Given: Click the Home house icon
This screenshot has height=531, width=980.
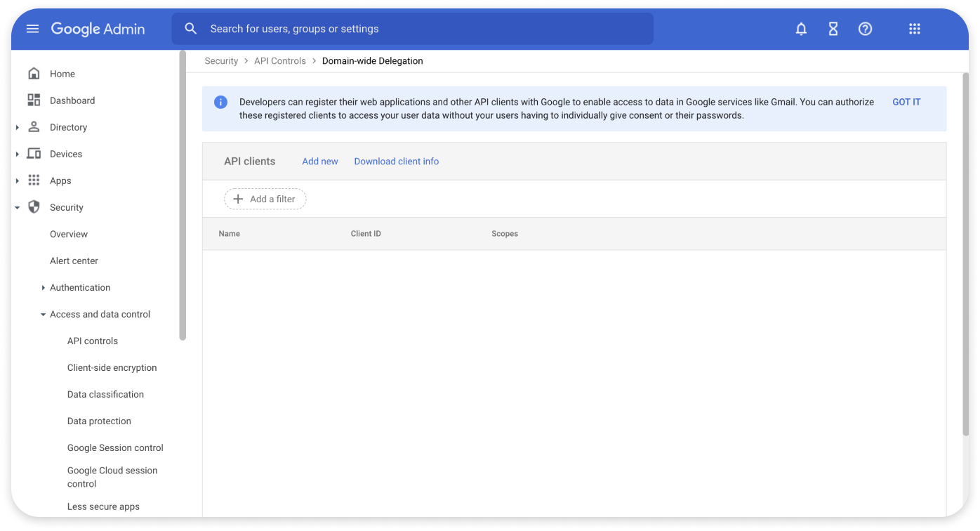Looking at the screenshot, I should pyautogui.click(x=34, y=74).
